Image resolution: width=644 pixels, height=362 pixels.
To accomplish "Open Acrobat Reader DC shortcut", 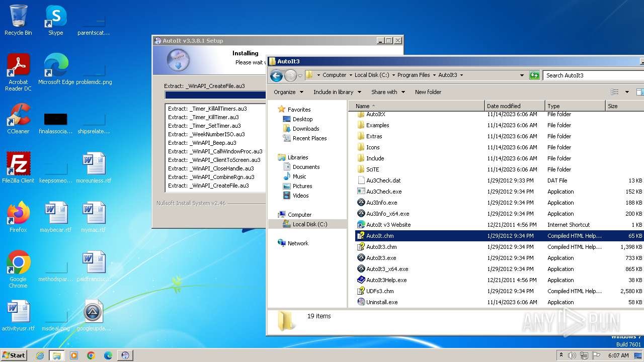I will [18, 73].
